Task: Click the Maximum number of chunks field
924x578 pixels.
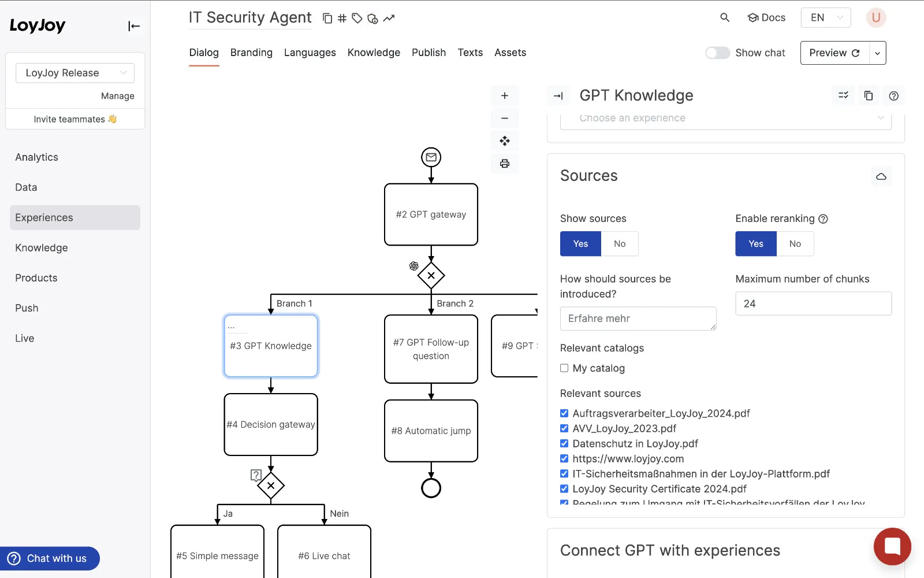Action: point(813,303)
